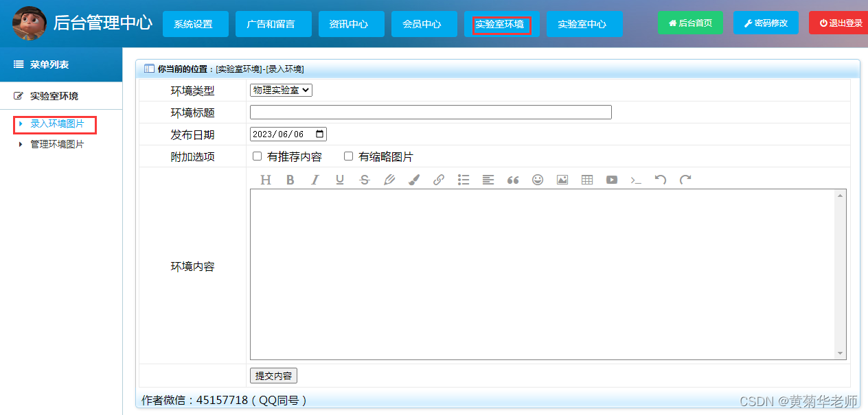Open the 广告和留言 menu
Viewport: 868px width, 415px height.
coord(273,24)
